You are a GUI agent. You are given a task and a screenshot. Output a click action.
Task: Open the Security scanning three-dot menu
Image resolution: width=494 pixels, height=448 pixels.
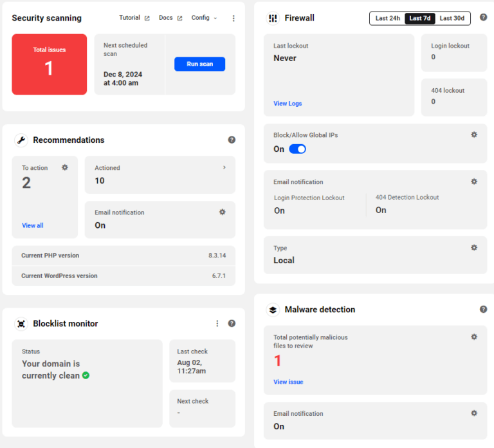click(233, 18)
